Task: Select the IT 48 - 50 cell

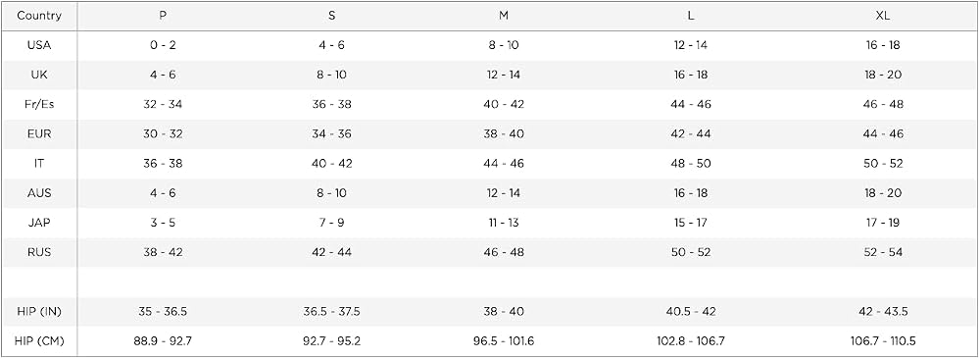Action: pyautogui.click(x=691, y=164)
